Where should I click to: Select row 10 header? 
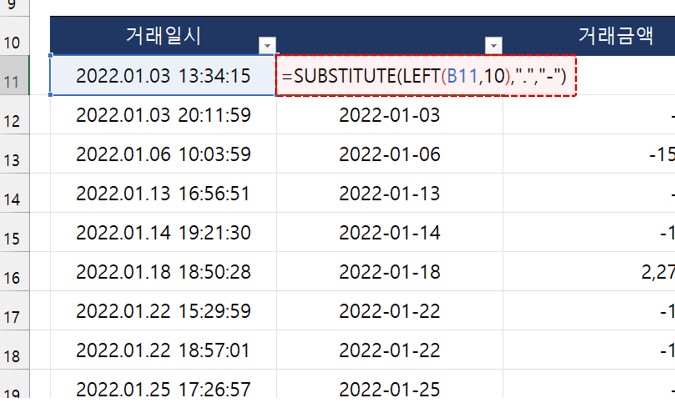(x=23, y=43)
